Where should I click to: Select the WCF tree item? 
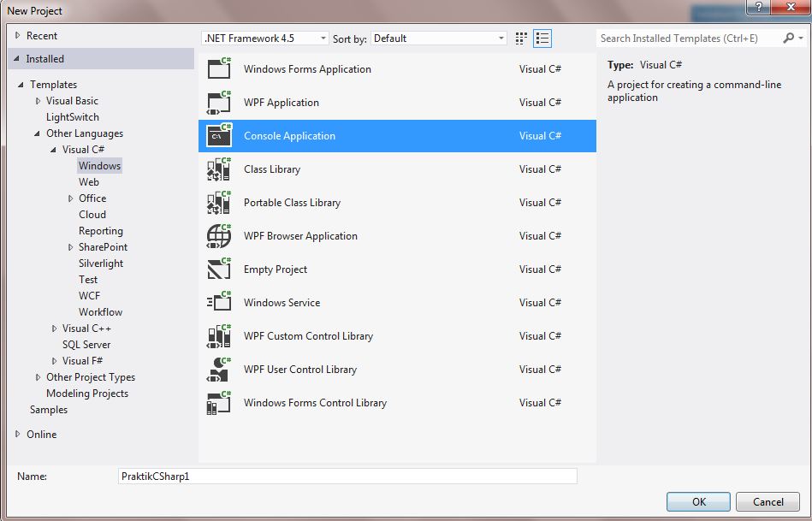click(89, 296)
